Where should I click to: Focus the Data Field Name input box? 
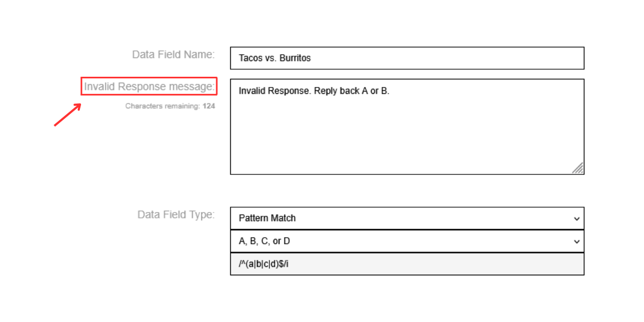(407, 58)
